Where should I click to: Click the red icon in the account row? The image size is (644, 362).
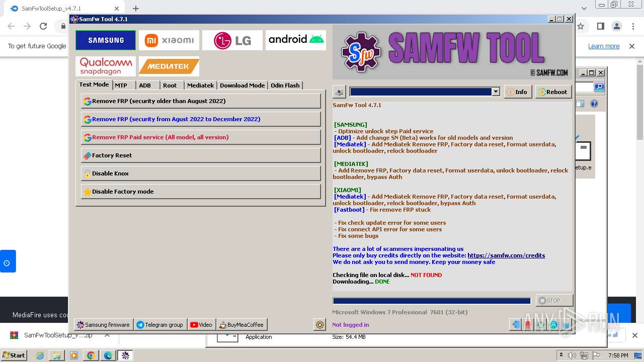528,325
